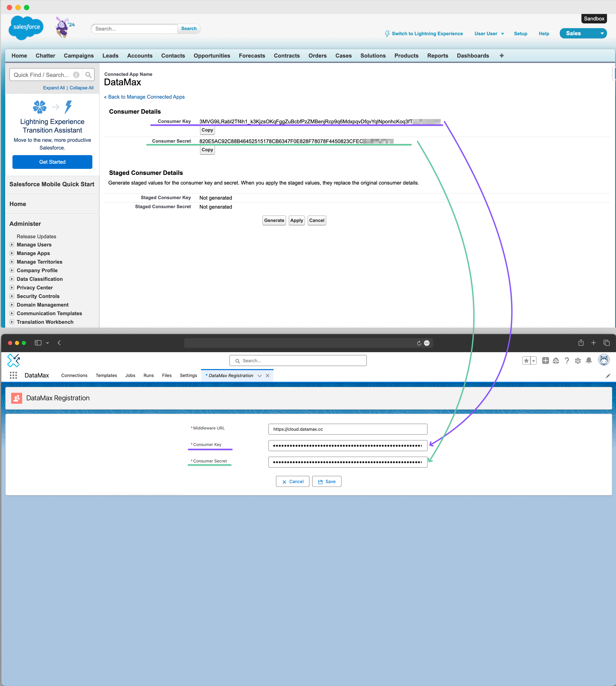
Task: Open favorites star in DataMax window
Action: 526,361
